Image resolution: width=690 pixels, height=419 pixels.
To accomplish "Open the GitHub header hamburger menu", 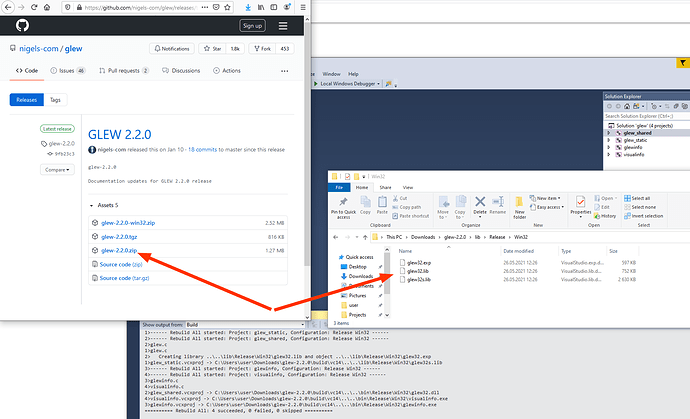I will [283, 26].
